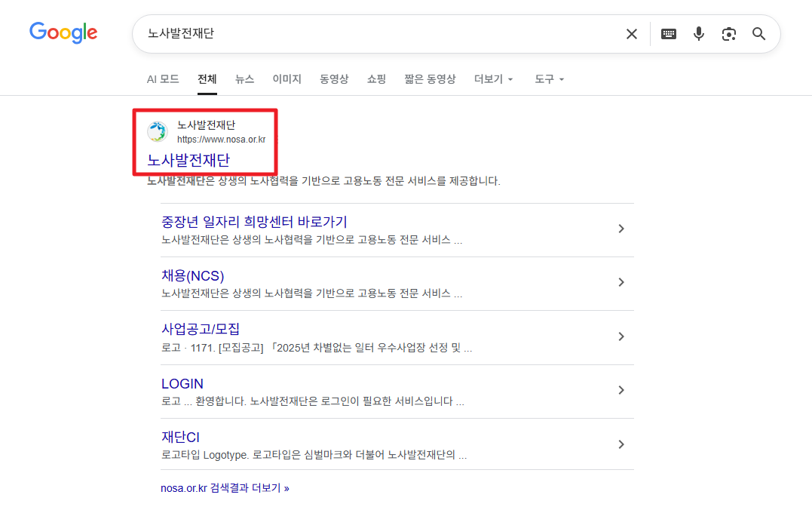This screenshot has height=513, width=812.
Task: Click the Google logo
Action: tap(63, 32)
